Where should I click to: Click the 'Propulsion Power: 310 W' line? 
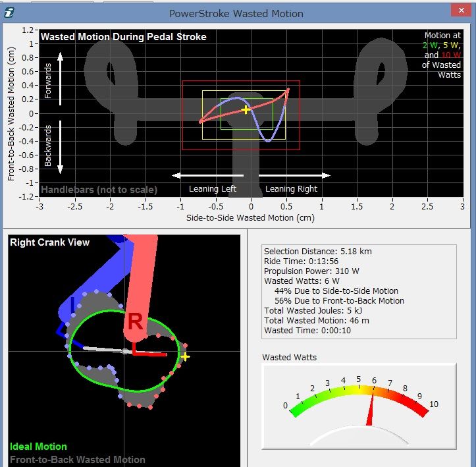[x=311, y=271]
